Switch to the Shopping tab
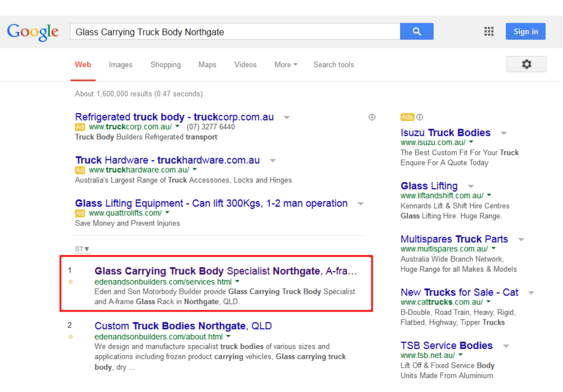The height and width of the screenshot is (392, 563). 165,64
